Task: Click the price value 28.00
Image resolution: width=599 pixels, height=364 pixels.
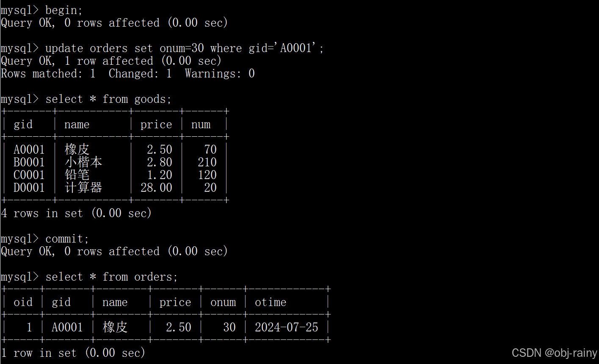Action: coord(156,188)
